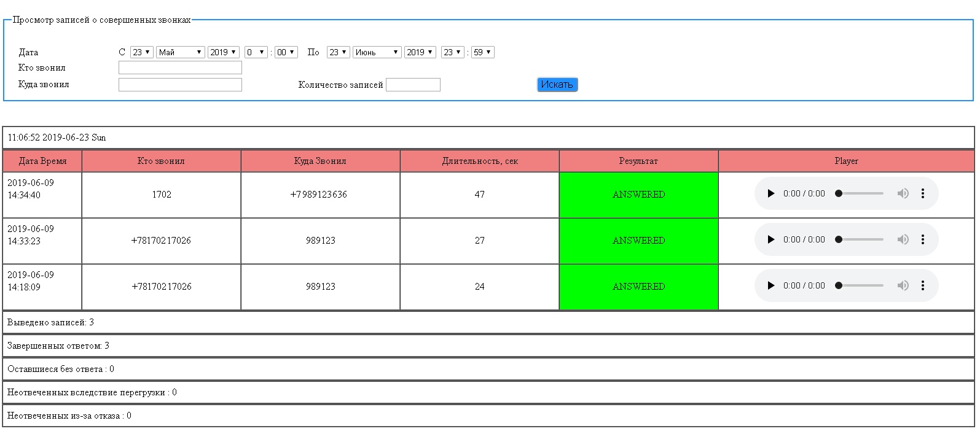Open the end month dropdown showing Июнь
Screen dimensions: 980x445
[377, 53]
